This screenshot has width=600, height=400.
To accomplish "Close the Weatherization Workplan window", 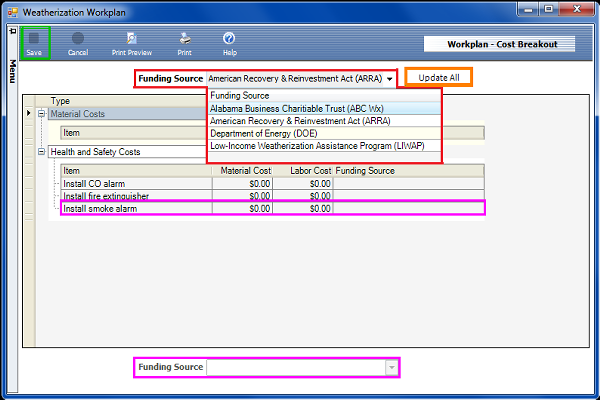I will tap(577, 9).
